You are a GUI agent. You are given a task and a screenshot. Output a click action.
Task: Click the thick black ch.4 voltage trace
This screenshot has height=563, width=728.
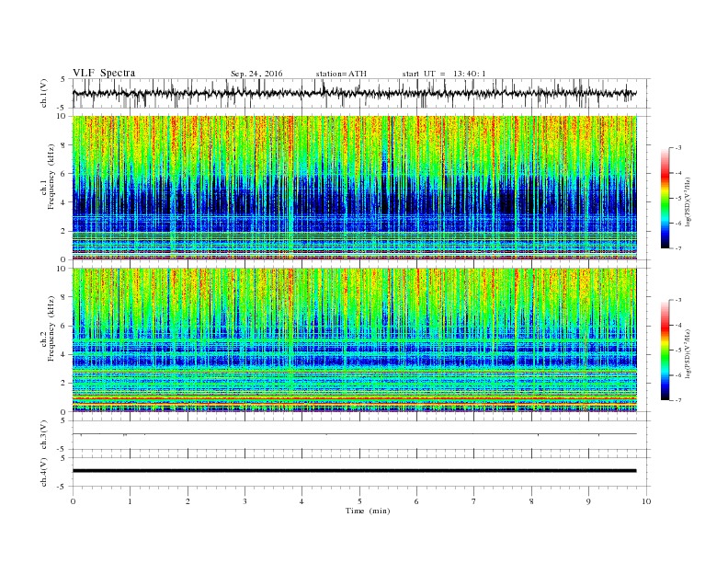point(354,471)
